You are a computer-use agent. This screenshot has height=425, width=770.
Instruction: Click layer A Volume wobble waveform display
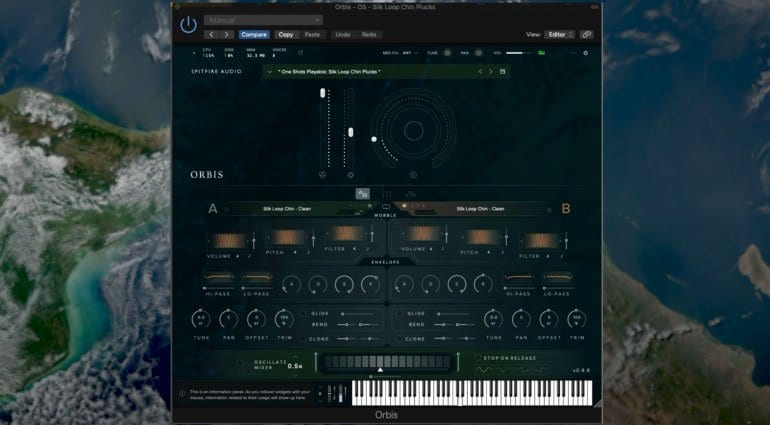pyautogui.click(x=229, y=241)
